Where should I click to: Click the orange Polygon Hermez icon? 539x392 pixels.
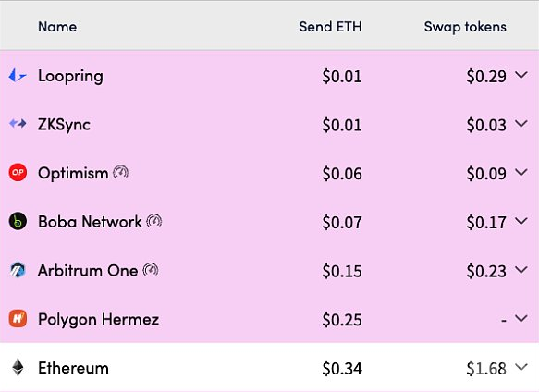coord(18,318)
